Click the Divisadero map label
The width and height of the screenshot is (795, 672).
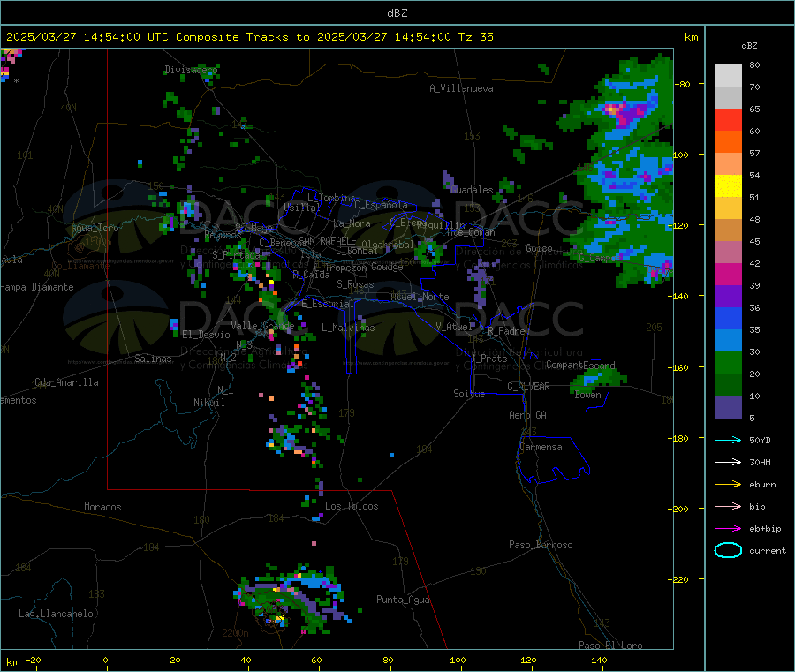pyautogui.click(x=191, y=70)
